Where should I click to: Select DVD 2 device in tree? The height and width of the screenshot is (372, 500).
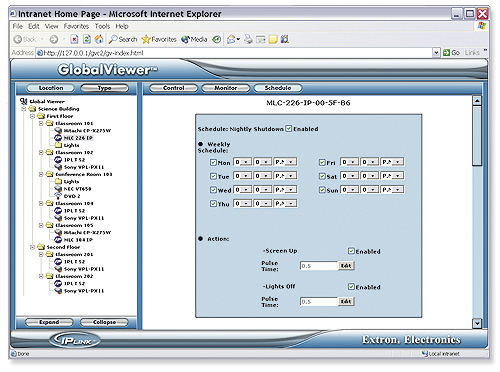point(67,196)
